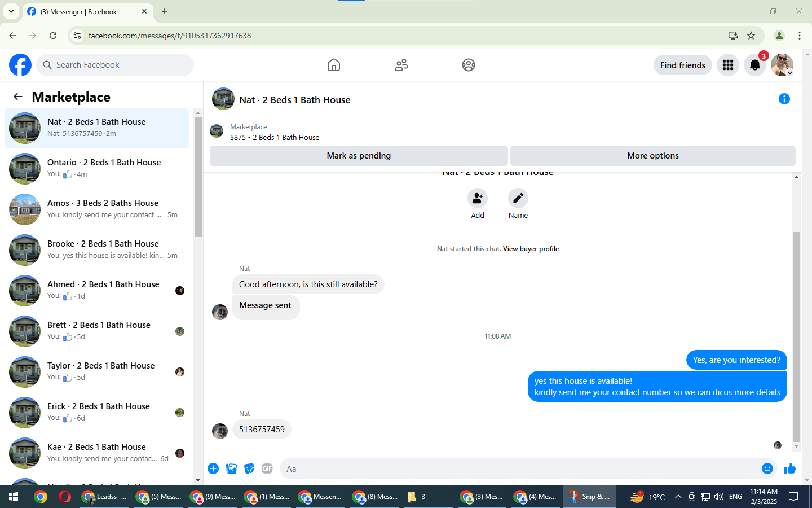Open the Chrome profile avatar
Viewport: 812px width, 508px height.
[779, 36]
